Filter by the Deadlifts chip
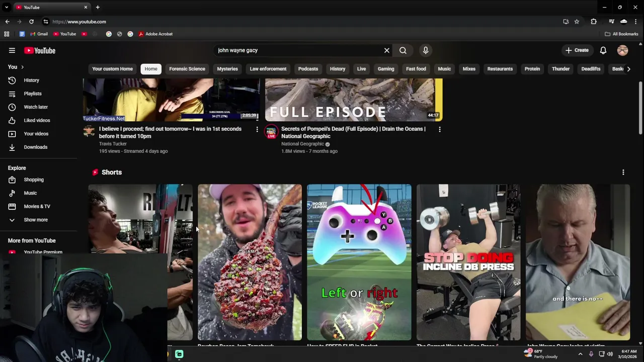Image resolution: width=644 pixels, height=362 pixels. (x=591, y=69)
